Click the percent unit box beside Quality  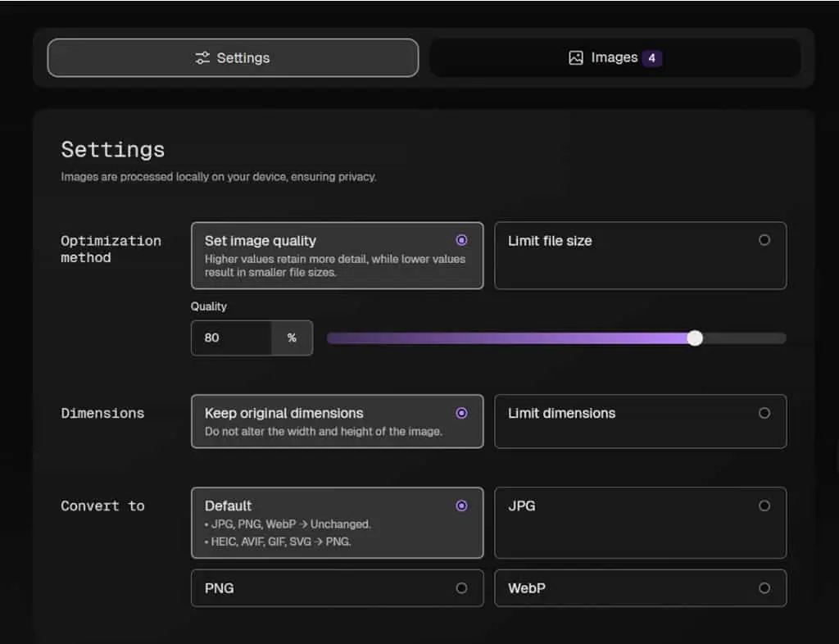[x=292, y=338]
